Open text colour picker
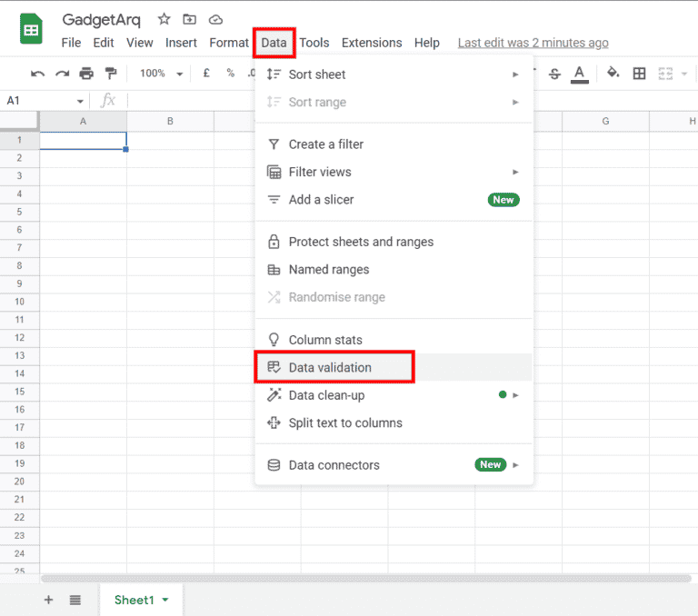Screen dimensions: 698x616 (579, 74)
